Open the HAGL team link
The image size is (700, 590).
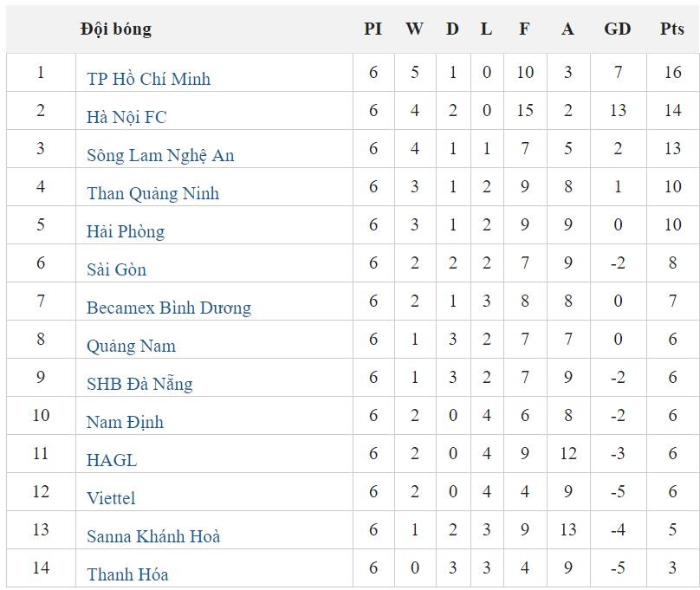112,460
